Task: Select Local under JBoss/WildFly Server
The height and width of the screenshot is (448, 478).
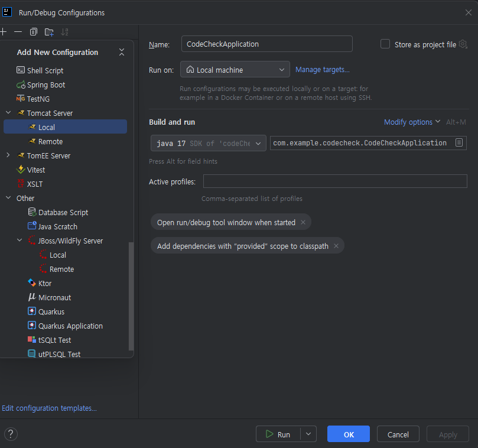Action: [65, 255]
